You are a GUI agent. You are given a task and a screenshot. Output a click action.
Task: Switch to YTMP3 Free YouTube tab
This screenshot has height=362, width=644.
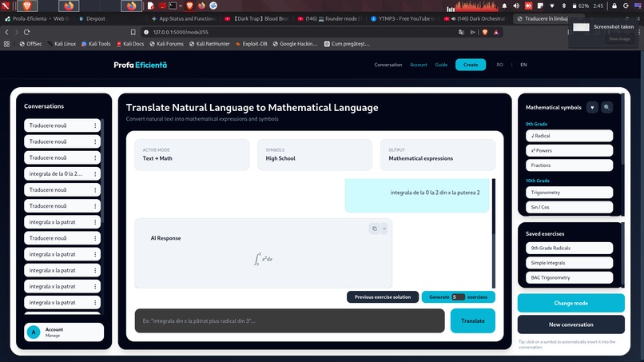tap(403, 18)
